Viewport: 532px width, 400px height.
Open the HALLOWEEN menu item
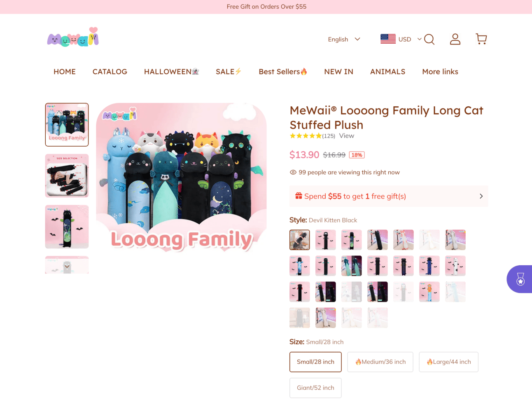171,72
